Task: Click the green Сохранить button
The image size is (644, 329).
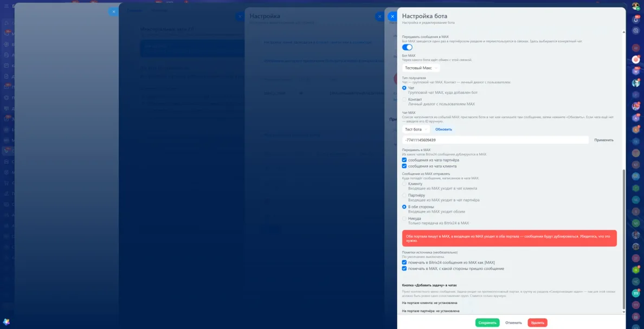Action: (x=487, y=323)
